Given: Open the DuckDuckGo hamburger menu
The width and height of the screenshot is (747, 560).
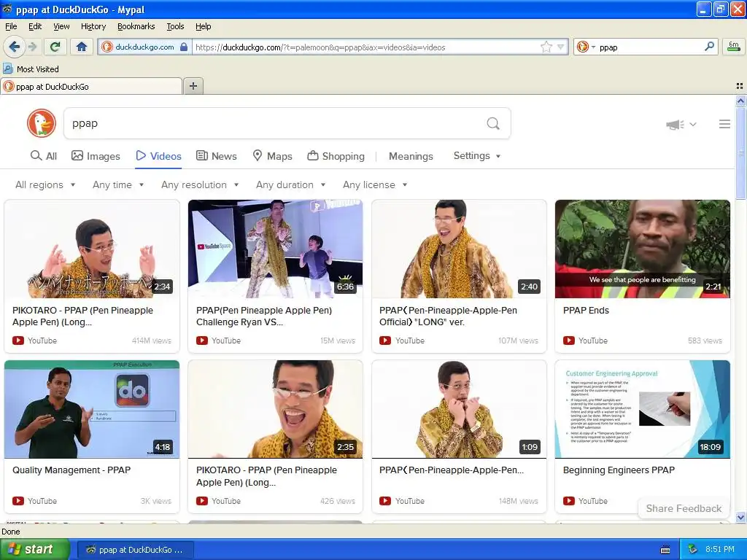Looking at the screenshot, I should (x=724, y=124).
